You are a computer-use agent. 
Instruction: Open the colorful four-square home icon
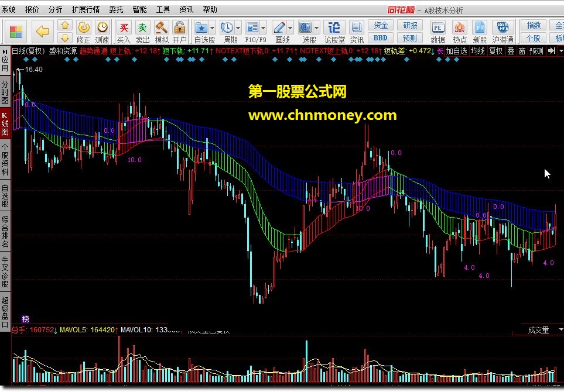(x=16, y=32)
